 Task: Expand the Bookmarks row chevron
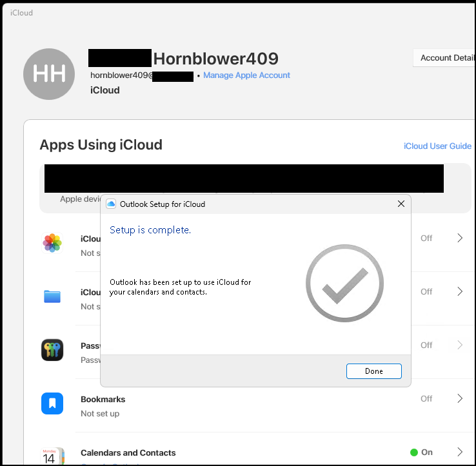pyautogui.click(x=460, y=398)
